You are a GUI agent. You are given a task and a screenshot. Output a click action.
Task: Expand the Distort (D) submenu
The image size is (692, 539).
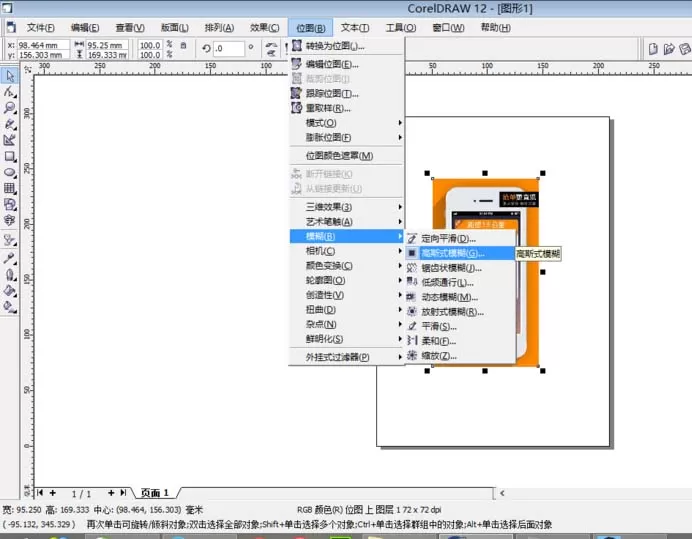coord(346,309)
